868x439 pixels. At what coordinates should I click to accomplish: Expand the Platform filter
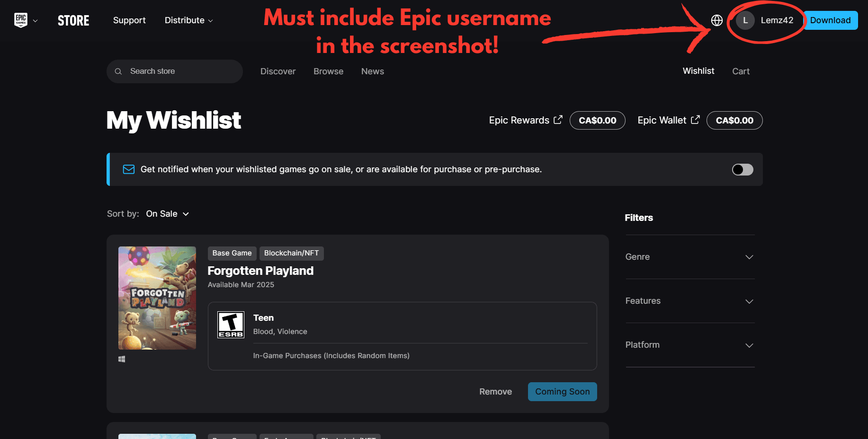pyautogui.click(x=689, y=345)
